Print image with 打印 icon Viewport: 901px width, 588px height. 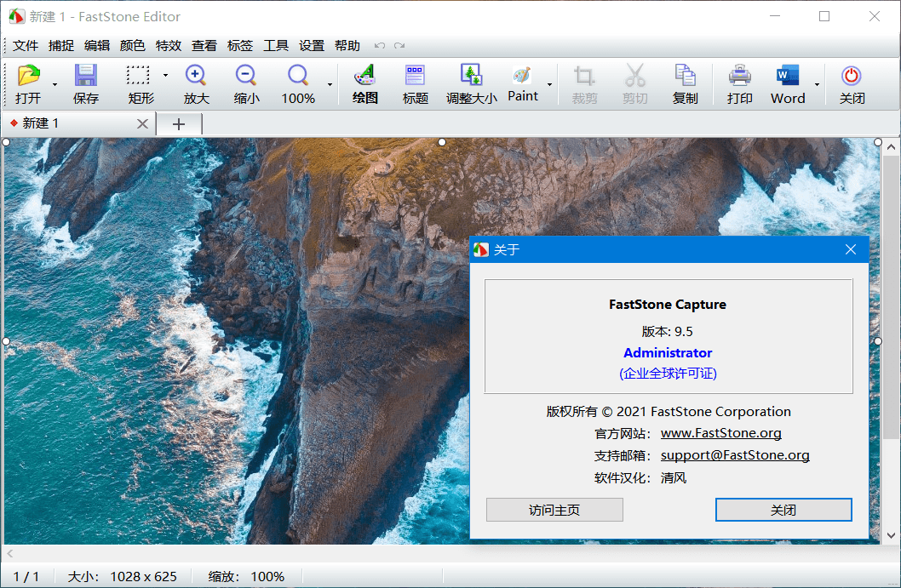point(739,84)
